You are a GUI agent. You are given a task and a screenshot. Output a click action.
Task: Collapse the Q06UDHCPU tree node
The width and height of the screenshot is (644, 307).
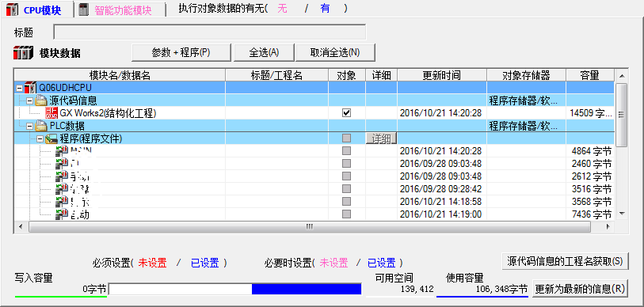click(x=19, y=88)
